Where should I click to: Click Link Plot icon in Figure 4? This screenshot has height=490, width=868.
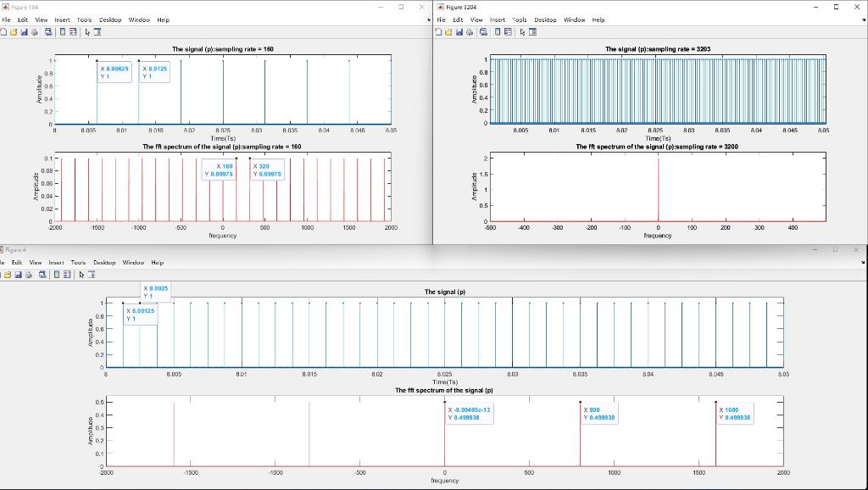click(42, 275)
